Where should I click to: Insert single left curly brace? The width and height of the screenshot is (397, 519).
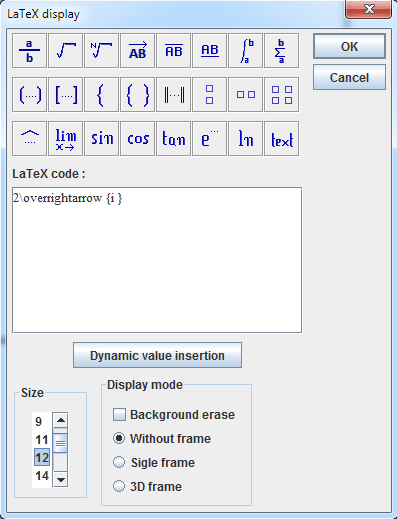pos(101,95)
